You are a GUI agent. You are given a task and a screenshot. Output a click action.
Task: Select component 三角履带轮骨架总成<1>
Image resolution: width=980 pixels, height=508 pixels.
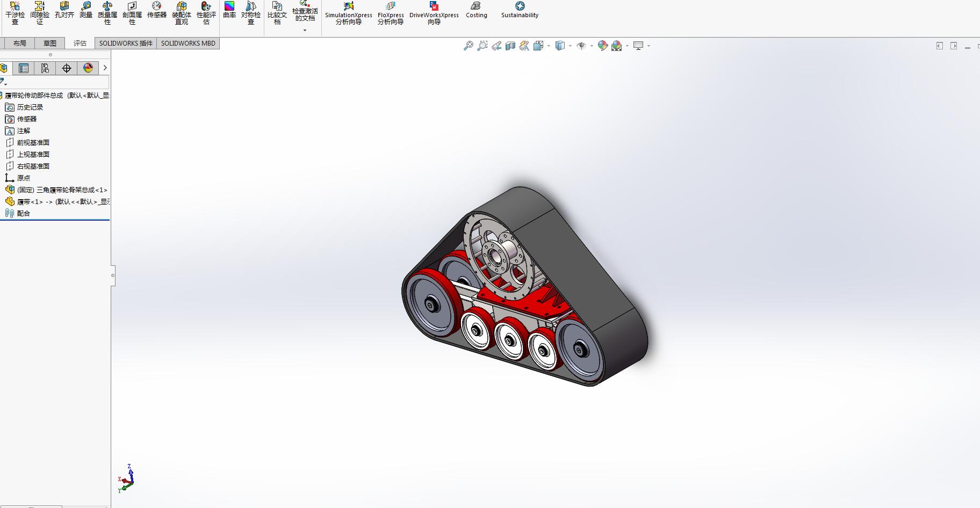pyautogui.click(x=56, y=190)
